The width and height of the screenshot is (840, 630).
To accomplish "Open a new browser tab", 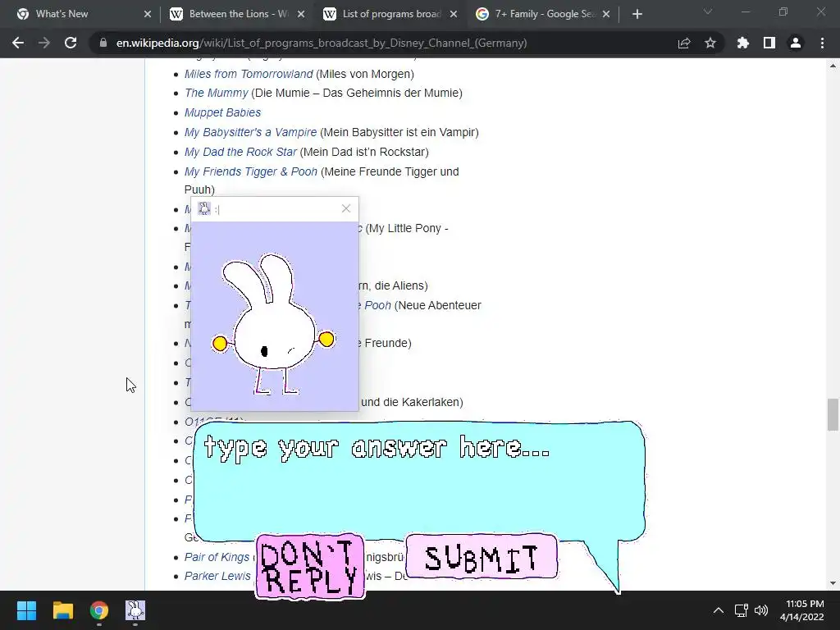I will pyautogui.click(x=637, y=14).
